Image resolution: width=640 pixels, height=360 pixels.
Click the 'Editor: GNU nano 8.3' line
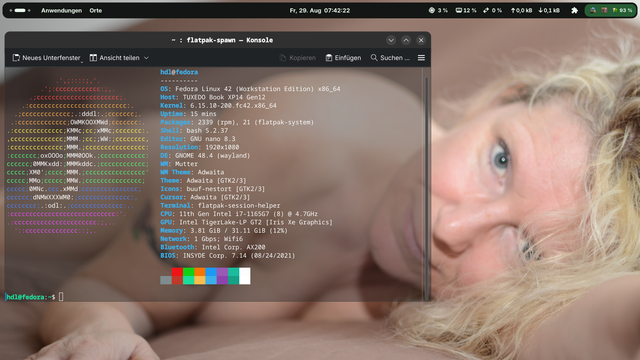pos(198,139)
